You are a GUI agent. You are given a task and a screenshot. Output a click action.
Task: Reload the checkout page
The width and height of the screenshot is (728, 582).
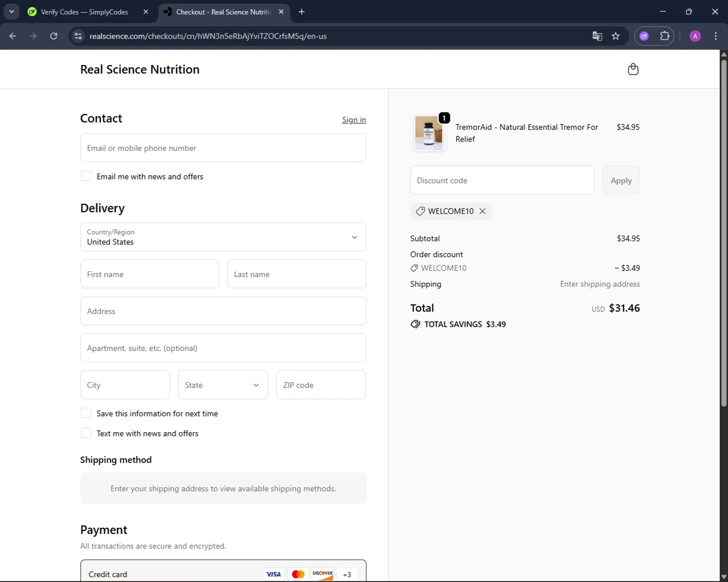pos(54,36)
